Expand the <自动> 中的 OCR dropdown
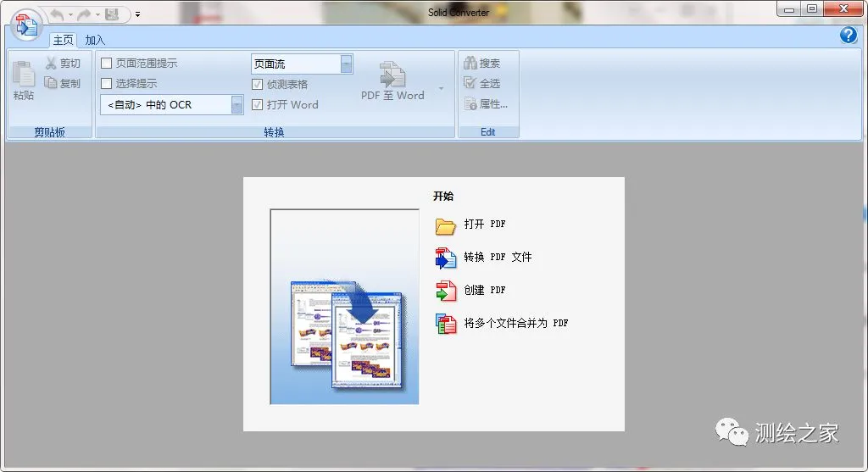Screen dimensions: 868x472 pyautogui.click(x=237, y=104)
